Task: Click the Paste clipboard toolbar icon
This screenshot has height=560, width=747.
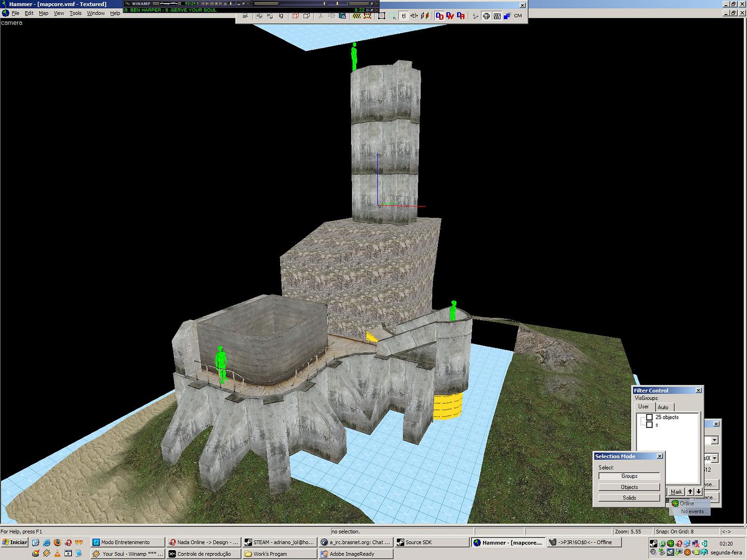Action: tap(342, 16)
